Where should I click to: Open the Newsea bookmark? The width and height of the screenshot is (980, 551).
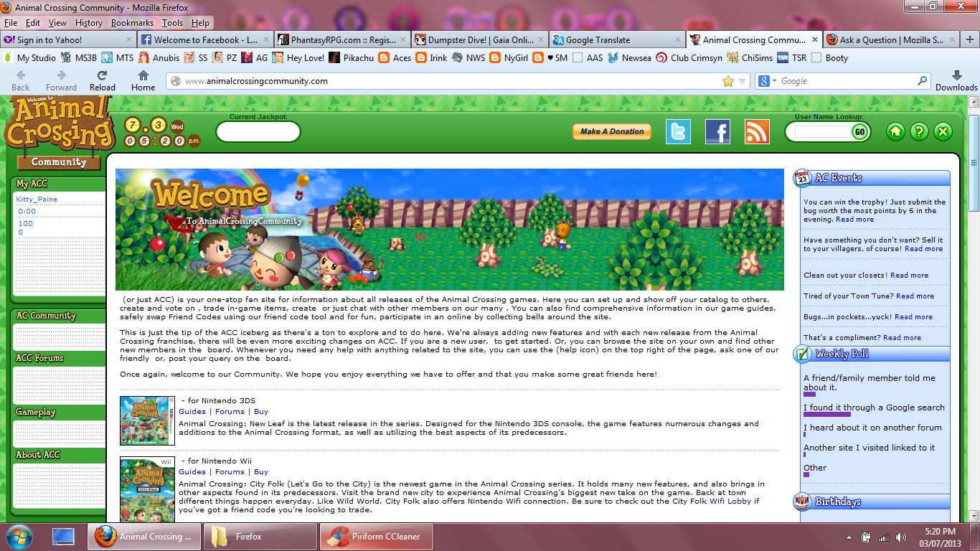click(629, 58)
